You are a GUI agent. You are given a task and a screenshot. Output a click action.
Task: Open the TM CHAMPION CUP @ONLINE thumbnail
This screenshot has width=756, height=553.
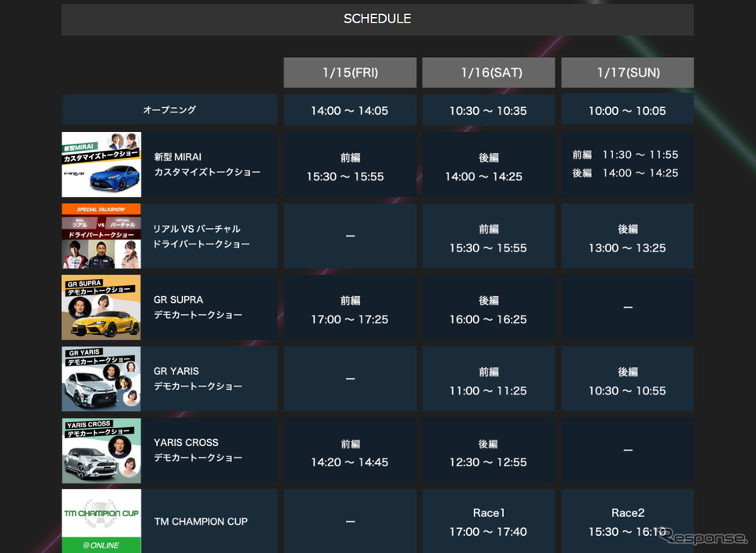click(102, 521)
